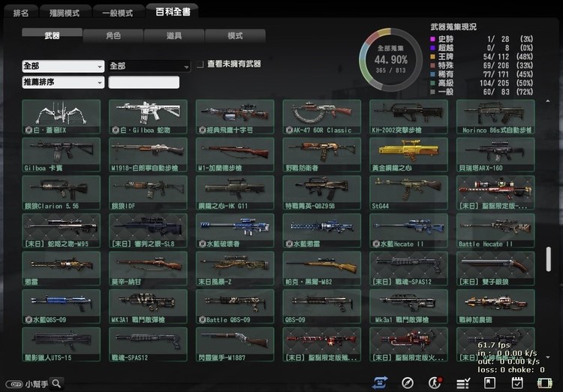Open the second 全部 dark dropdown

pyautogui.click(x=149, y=66)
